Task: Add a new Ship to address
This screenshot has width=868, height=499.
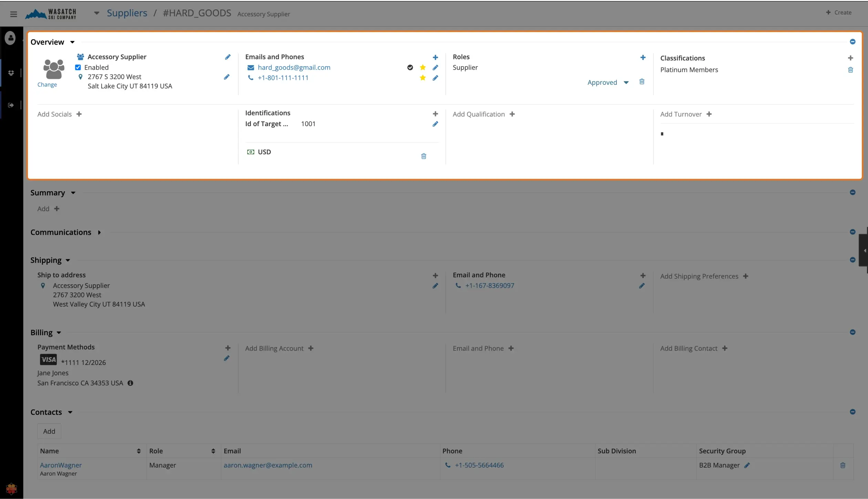Action: pyautogui.click(x=435, y=276)
